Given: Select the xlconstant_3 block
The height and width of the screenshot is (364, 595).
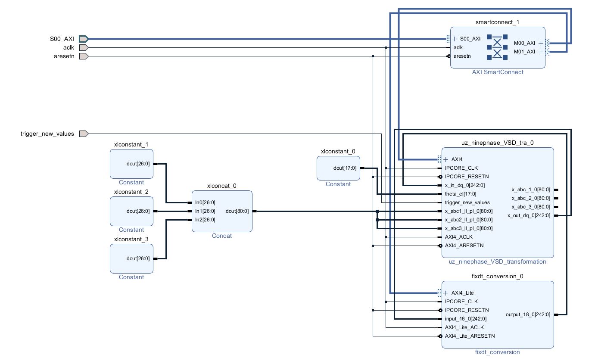Looking at the screenshot, I should coord(131,258).
